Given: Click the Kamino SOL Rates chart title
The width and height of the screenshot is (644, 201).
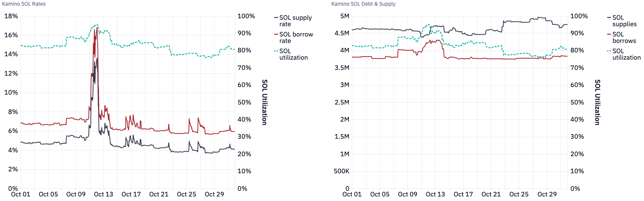Looking at the screenshot, I should point(24,4).
